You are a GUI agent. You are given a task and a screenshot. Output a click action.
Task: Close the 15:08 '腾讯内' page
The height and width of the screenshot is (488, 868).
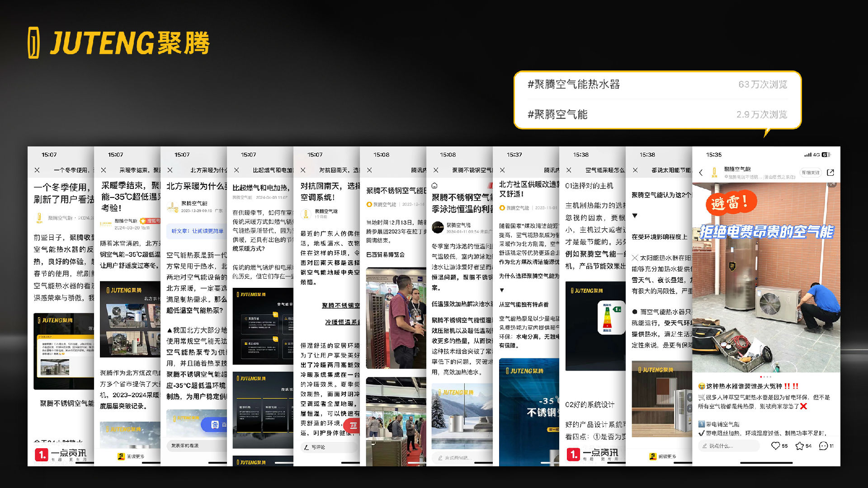pyautogui.click(x=369, y=170)
